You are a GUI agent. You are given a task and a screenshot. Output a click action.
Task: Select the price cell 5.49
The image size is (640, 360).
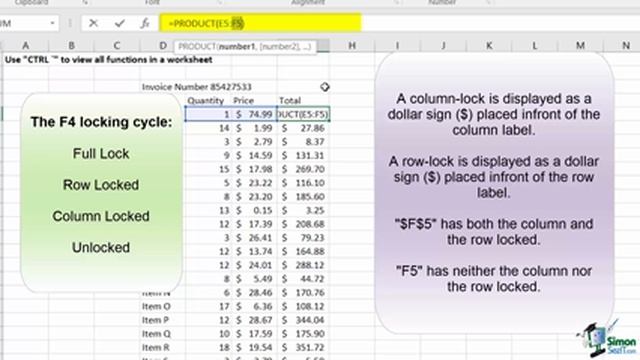coord(254,279)
